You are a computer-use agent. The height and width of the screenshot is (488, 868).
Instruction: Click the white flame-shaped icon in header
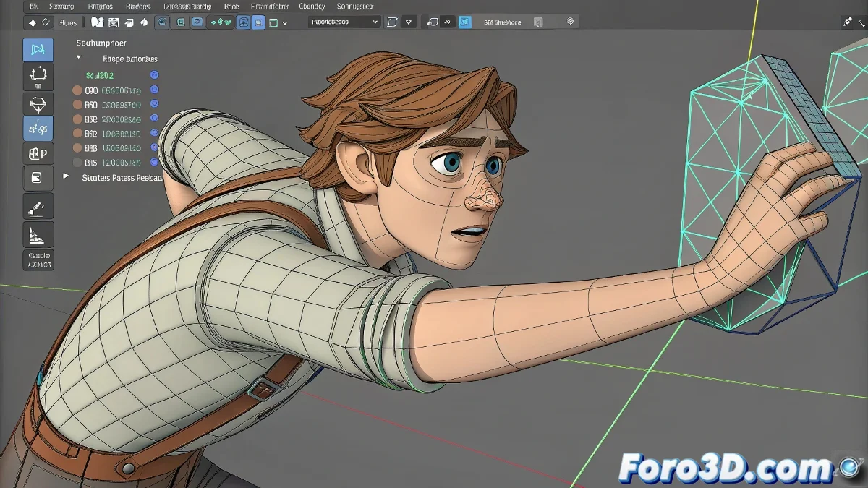pos(144,22)
